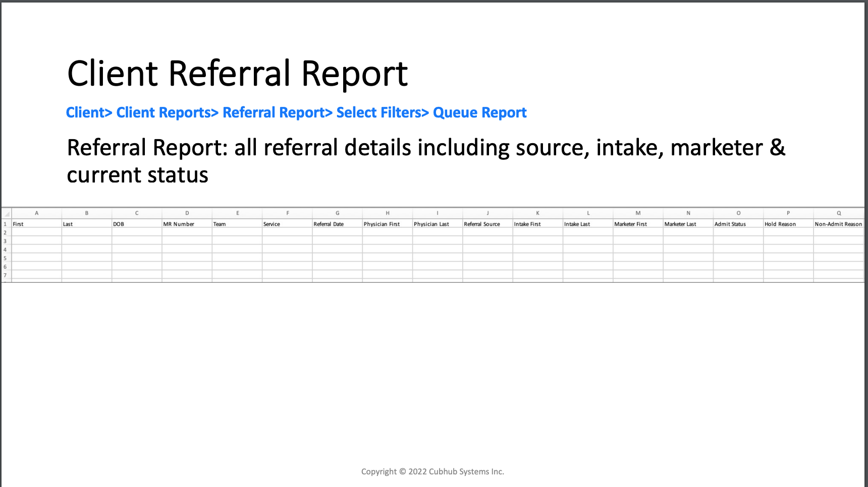Select spreadsheet column letter M
The width and height of the screenshot is (868, 487).
[x=638, y=213]
